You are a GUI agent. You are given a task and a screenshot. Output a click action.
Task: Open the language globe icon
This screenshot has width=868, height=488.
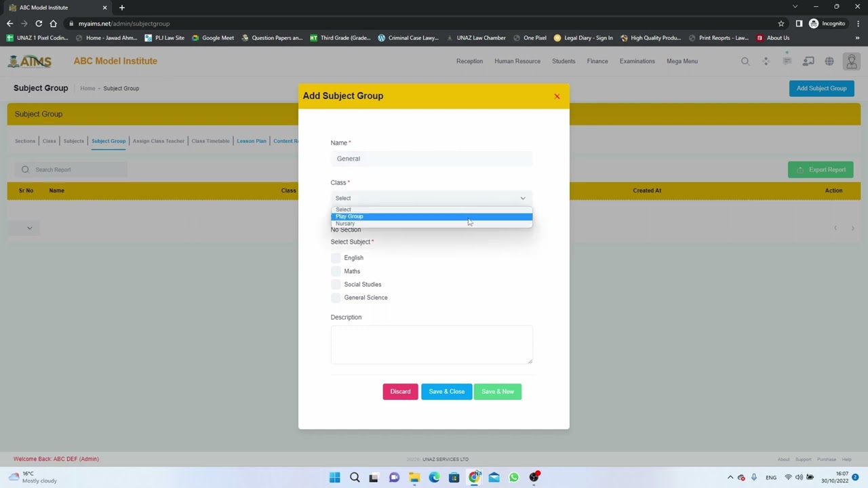click(829, 61)
